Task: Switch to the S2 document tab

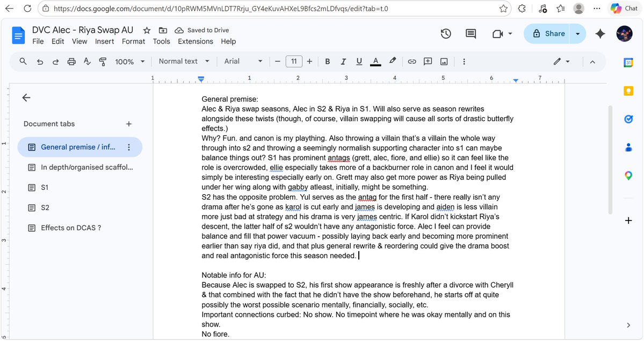Action: tap(80, 208)
